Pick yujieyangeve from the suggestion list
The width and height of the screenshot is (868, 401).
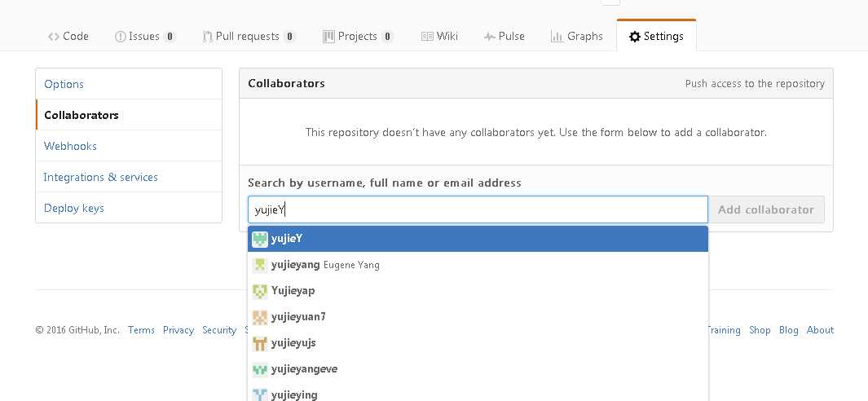[x=478, y=369]
